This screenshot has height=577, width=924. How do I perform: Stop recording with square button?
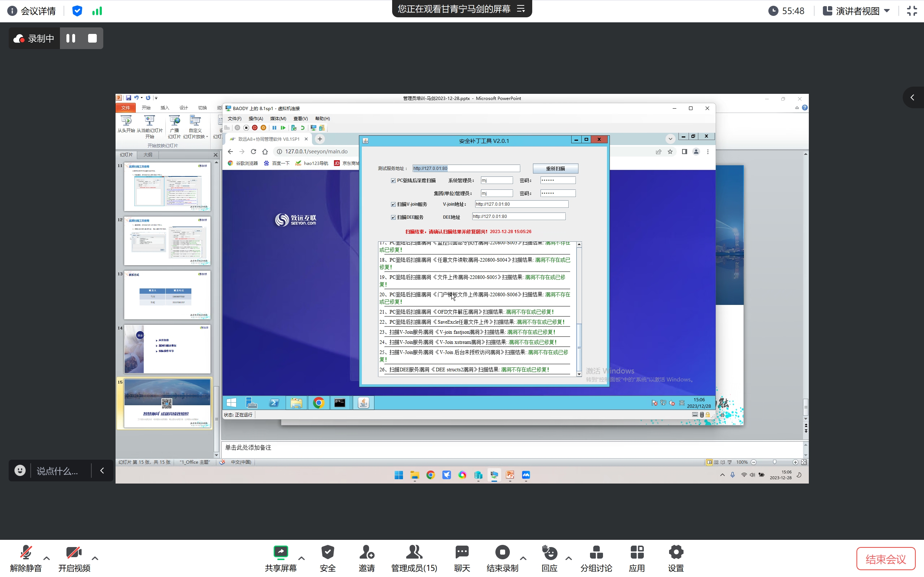coord(92,38)
